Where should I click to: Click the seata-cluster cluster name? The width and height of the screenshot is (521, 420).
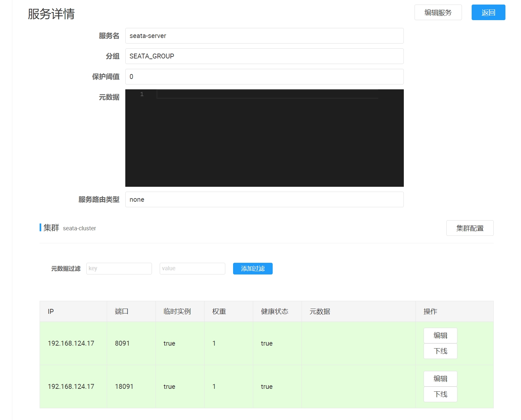(80, 228)
